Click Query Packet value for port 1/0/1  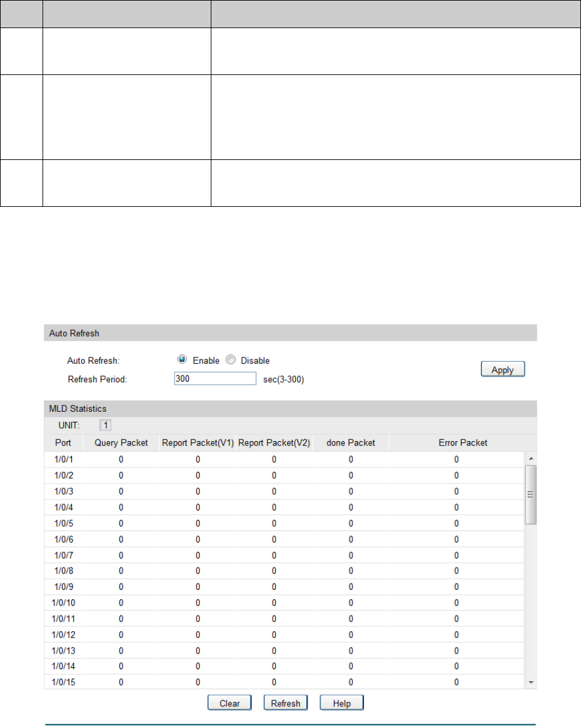[121, 459]
